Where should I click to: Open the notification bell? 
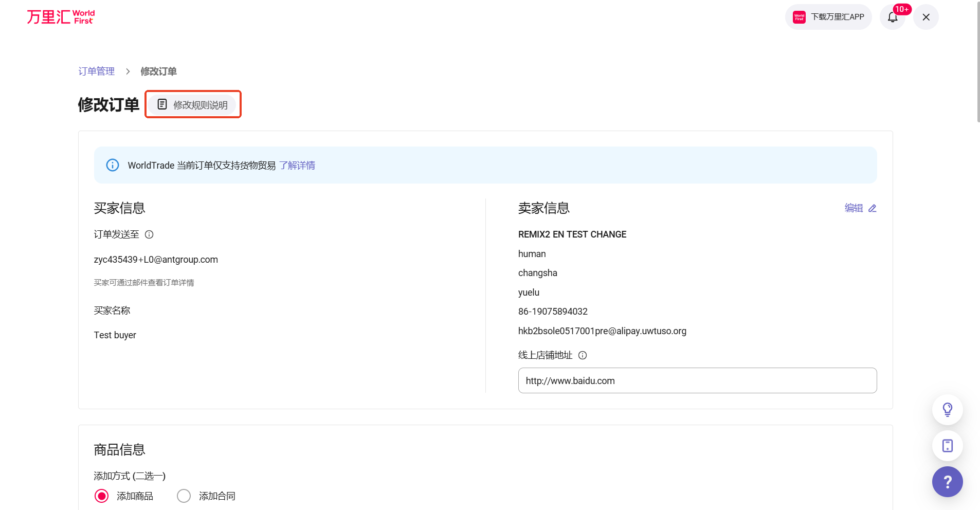click(893, 17)
